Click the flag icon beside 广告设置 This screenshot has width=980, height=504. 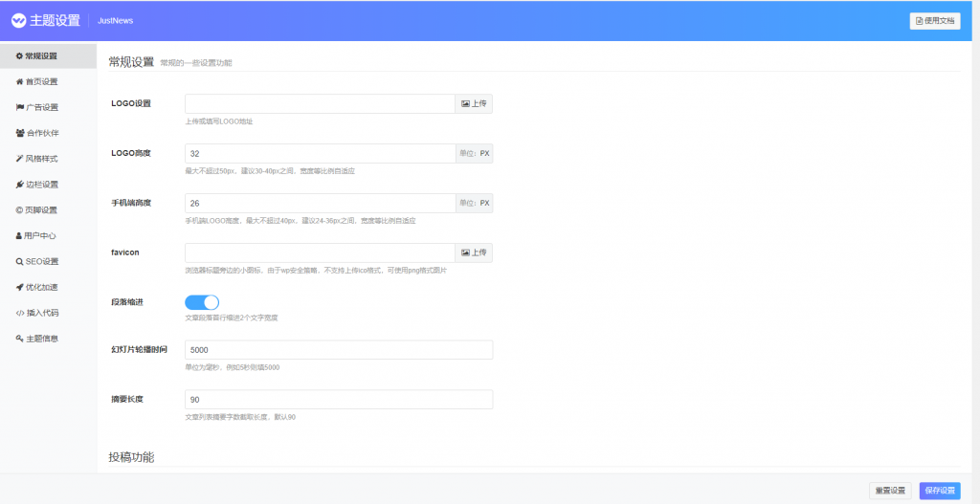pos(20,107)
